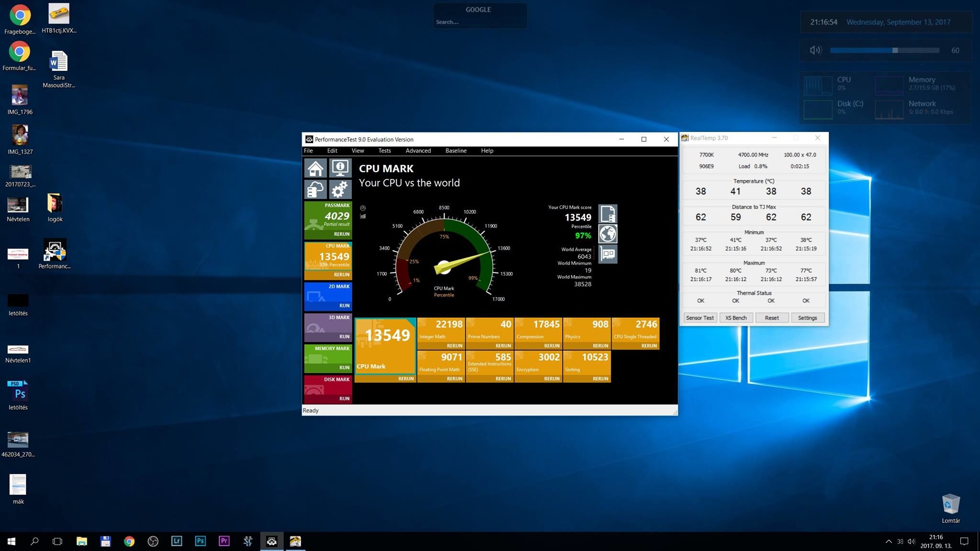The image size is (980, 551).
Task: Run the 2D Mark test
Action: 344,305
